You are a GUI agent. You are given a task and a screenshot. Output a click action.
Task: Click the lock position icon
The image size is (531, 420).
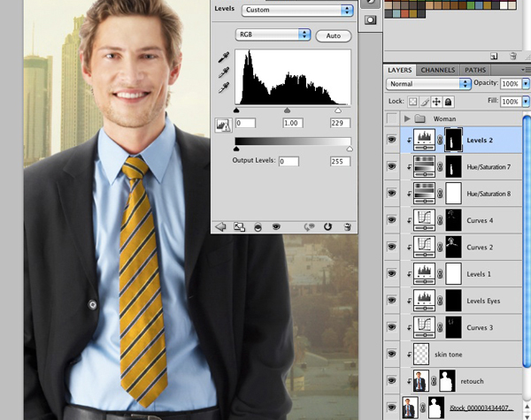[x=435, y=102]
